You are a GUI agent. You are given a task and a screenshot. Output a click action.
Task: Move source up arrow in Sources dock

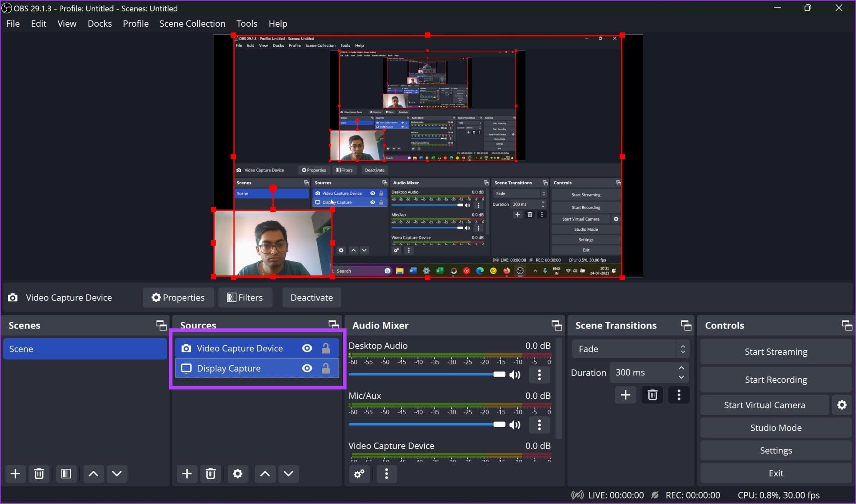pyautogui.click(x=265, y=473)
